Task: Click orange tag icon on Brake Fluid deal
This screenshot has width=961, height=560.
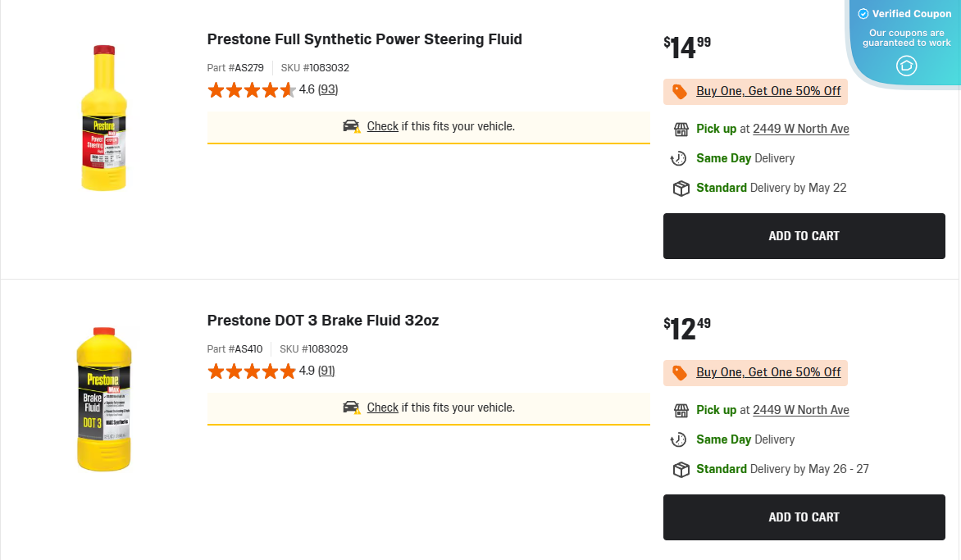Action: pyautogui.click(x=680, y=373)
